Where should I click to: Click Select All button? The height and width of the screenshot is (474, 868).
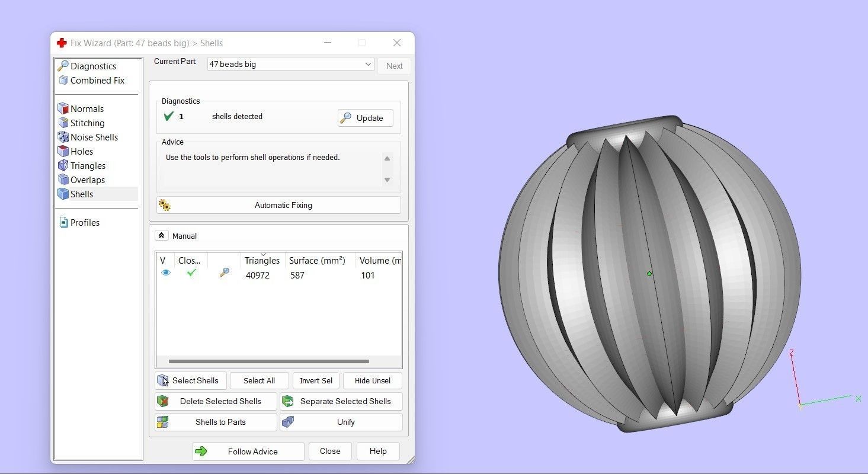(259, 380)
